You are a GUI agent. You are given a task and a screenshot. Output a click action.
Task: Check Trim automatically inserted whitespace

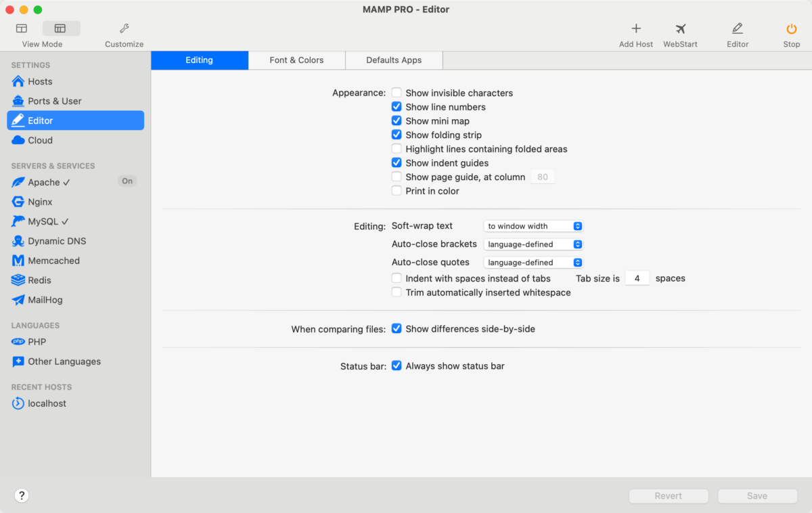[397, 292]
